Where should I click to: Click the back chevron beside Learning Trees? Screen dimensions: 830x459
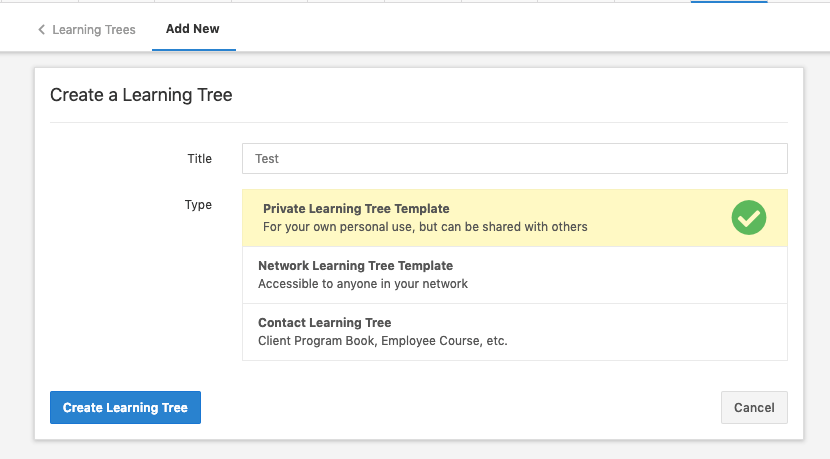pos(42,30)
